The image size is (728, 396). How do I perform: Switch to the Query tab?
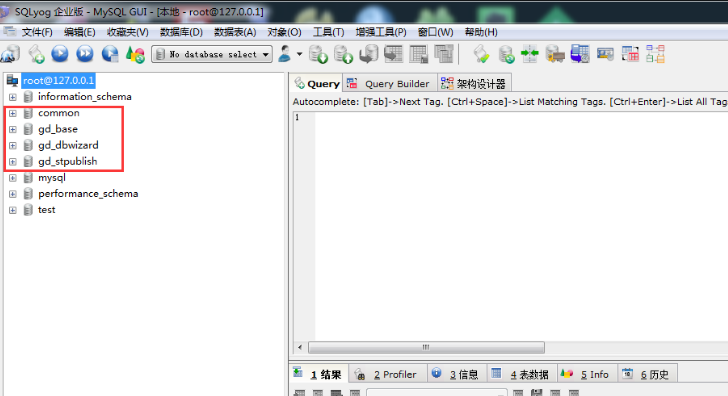pos(318,84)
